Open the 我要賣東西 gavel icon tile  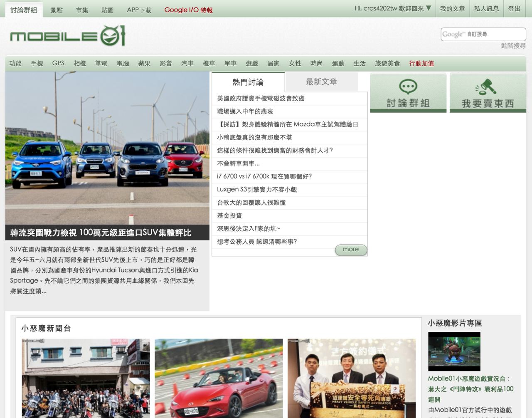coord(488,93)
